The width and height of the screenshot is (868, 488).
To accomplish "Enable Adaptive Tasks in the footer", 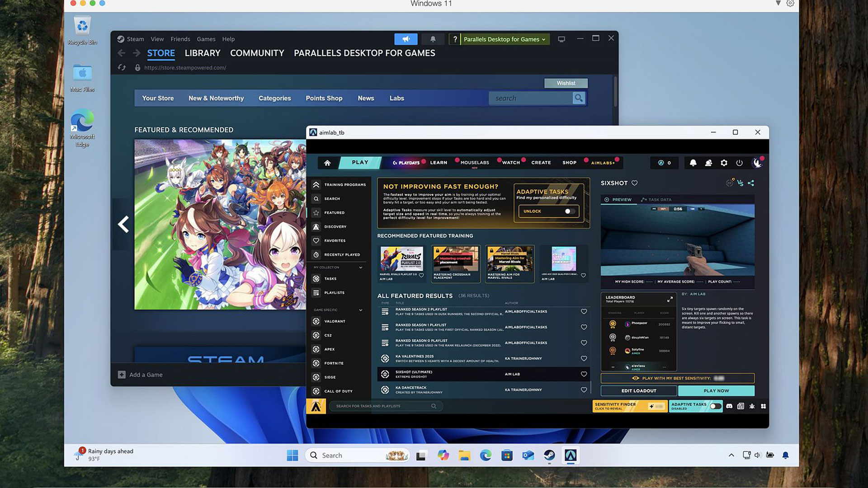I will [x=715, y=406].
